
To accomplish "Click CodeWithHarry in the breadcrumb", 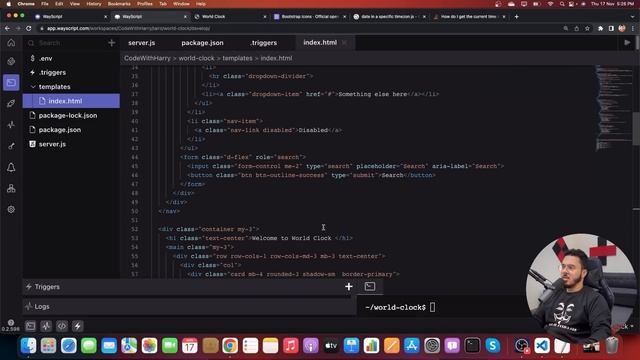I will [x=147, y=58].
